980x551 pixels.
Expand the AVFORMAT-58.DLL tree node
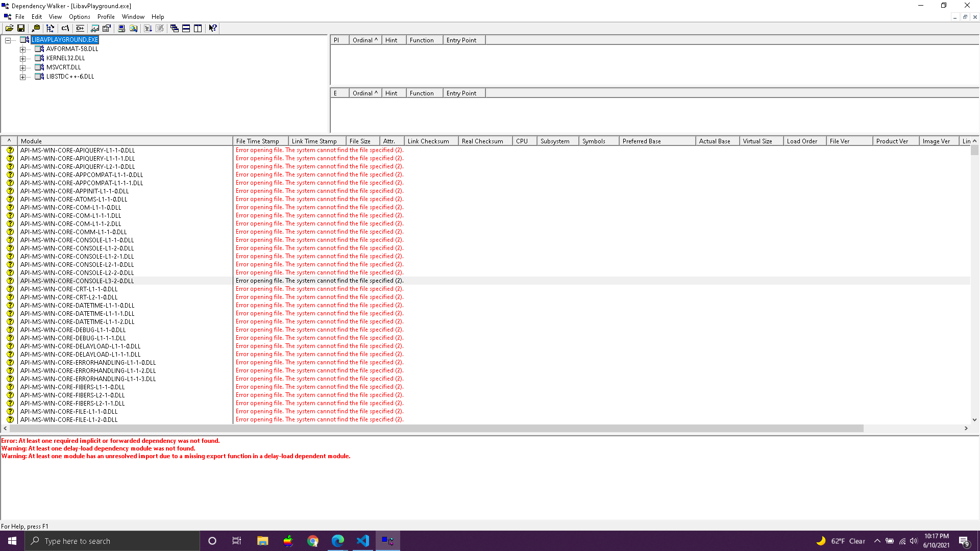22,49
